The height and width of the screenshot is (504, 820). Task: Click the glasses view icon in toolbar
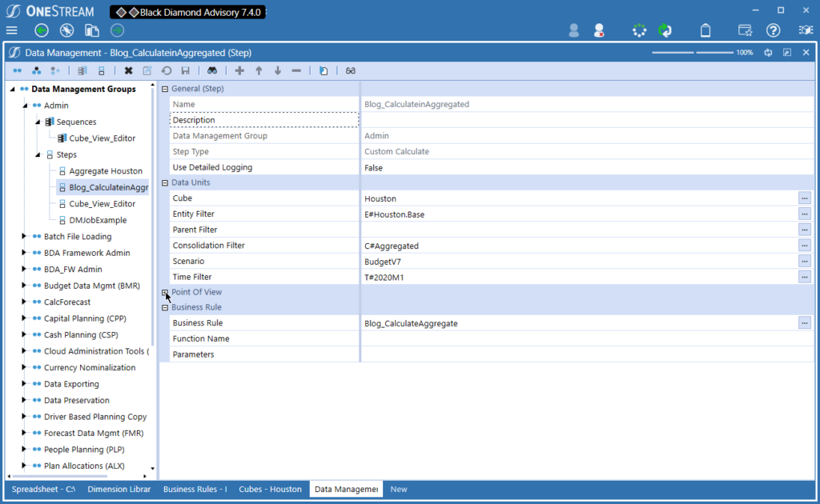click(351, 70)
